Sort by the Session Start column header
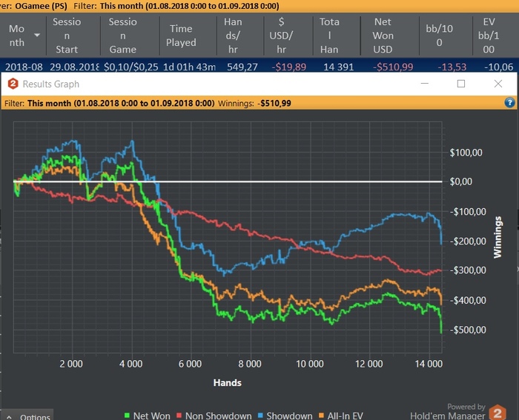The height and width of the screenshot is (420, 519). (x=67, y=36)
